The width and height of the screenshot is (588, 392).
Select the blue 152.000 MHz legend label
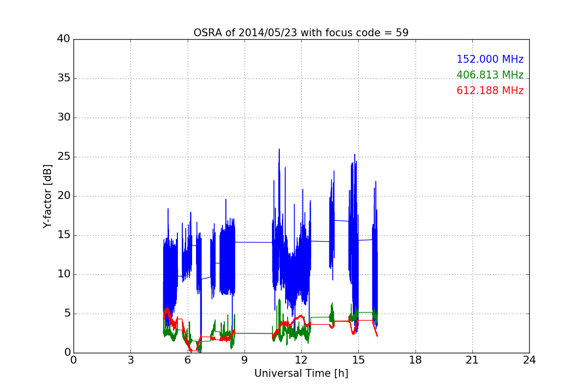click(490, 59)
